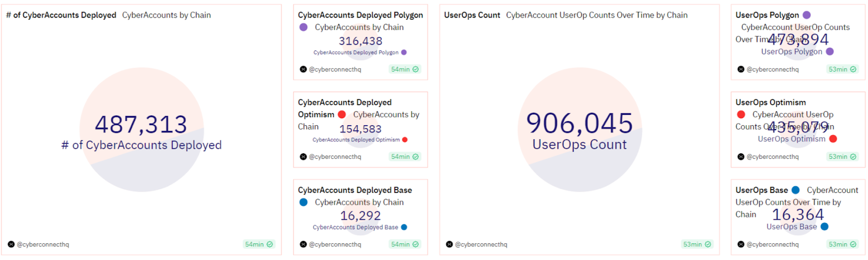Viewport: 868px width, 260px height.
Task: Click the profile icon in the UserOps Count card
Action: coord(449,244)
